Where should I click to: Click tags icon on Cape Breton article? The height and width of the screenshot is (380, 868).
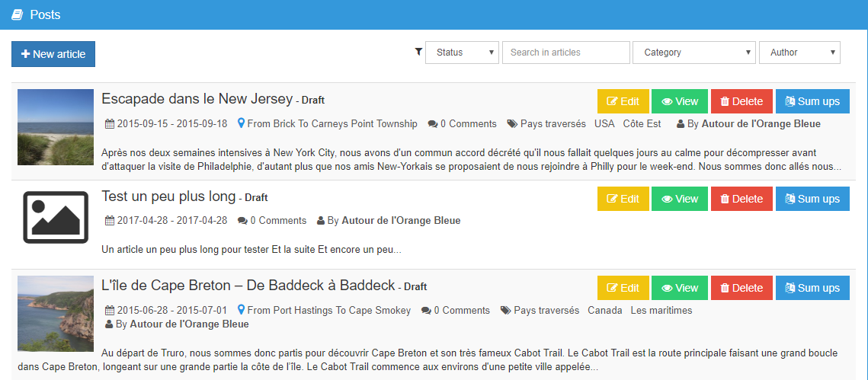click(x=505, y=311)
